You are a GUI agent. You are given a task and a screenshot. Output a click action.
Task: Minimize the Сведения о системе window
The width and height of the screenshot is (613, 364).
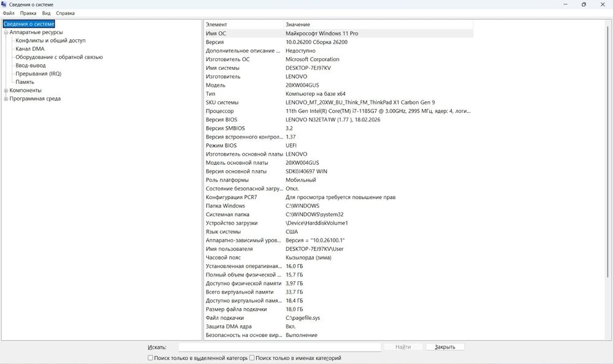coord(565,4)
